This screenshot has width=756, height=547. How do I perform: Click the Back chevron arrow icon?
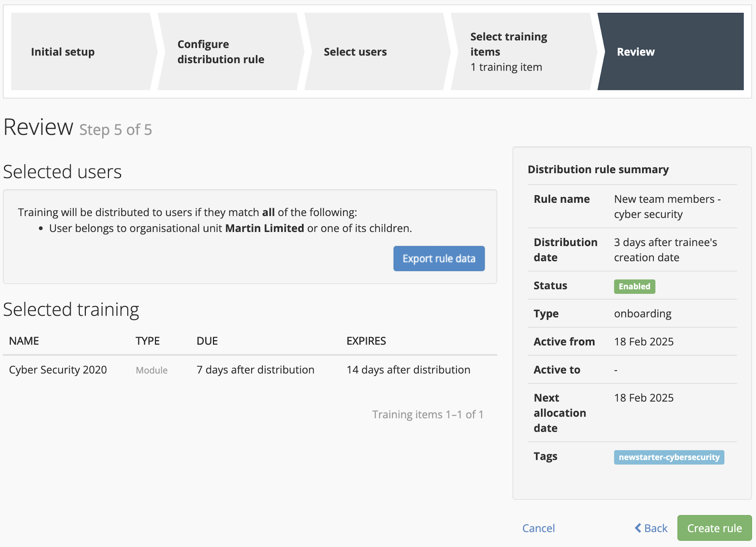click(x=638, y=528)
